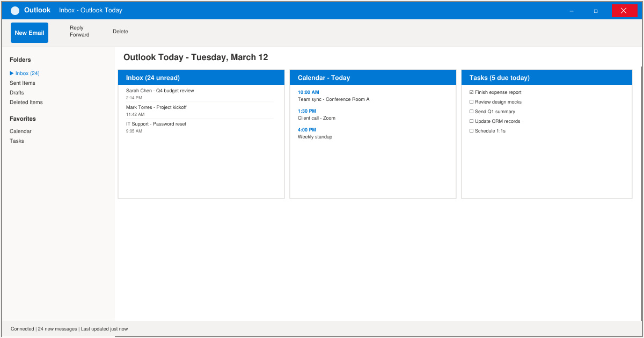The width and height of the screenshot is (644, 338).
Task: Open the Team sync - Conference Room A event
Action: tap(334, 99)
